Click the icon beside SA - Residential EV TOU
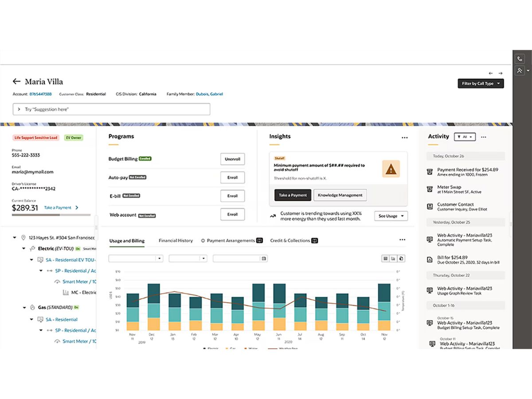The height and width of the screenshot is (399, 532). (x=40, y=260)
